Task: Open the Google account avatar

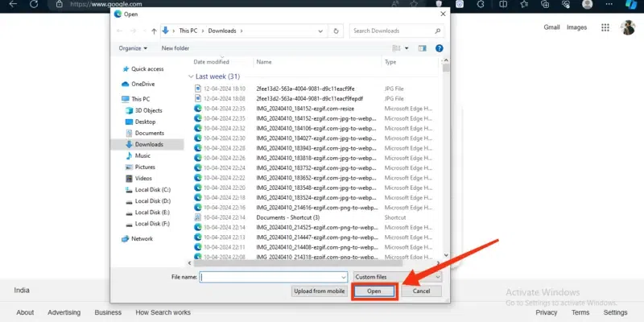Action: point(628,27)
